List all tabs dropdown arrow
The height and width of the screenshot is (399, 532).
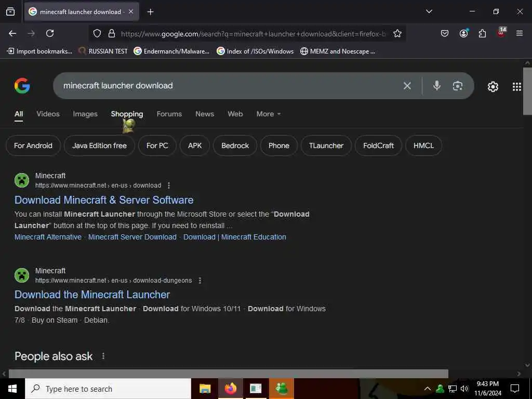tap(429, 11)
